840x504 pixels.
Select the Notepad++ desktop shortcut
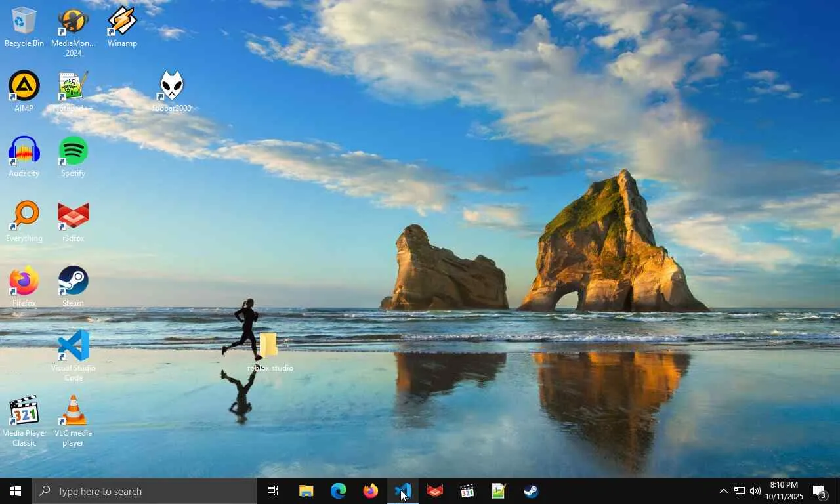pos(73,92)
